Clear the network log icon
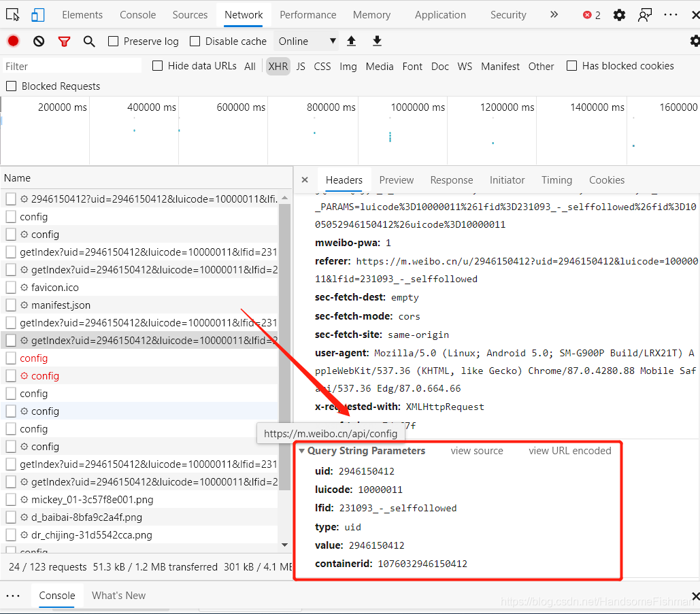The width and height of the screenshot is (700, 614). tap(39, 41)
